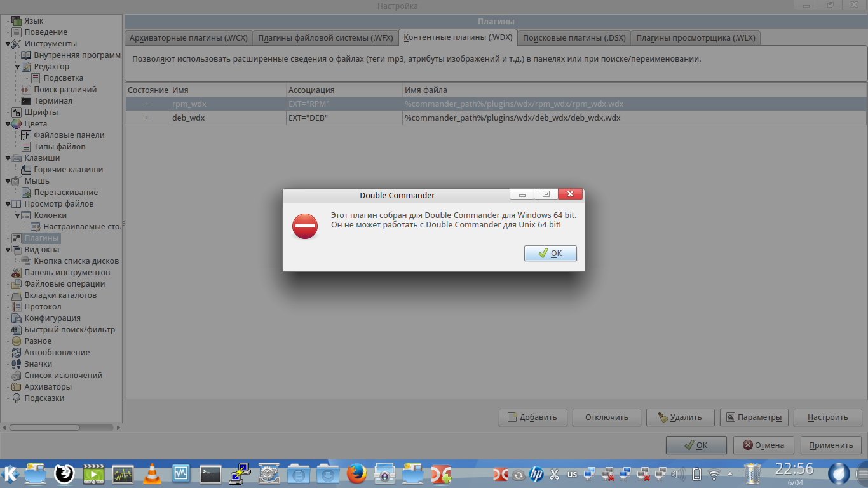
Task: Collapse the Редактор tree branch
Action: click(18, 67)
